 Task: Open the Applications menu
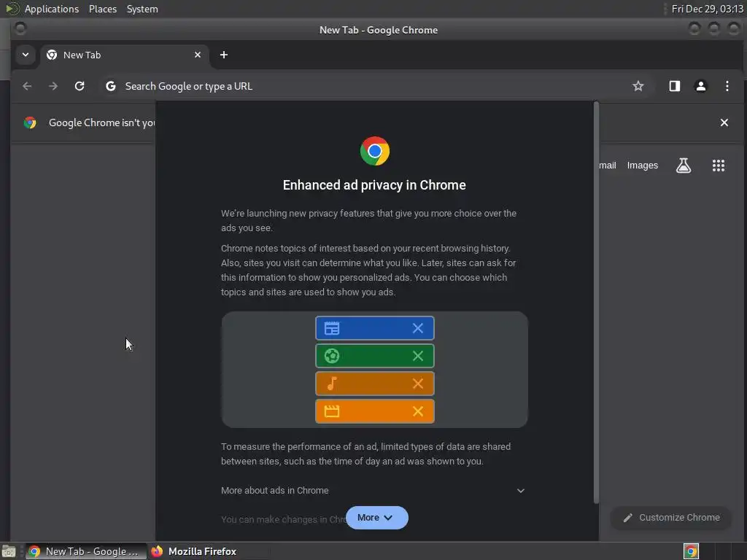[52, 9]
